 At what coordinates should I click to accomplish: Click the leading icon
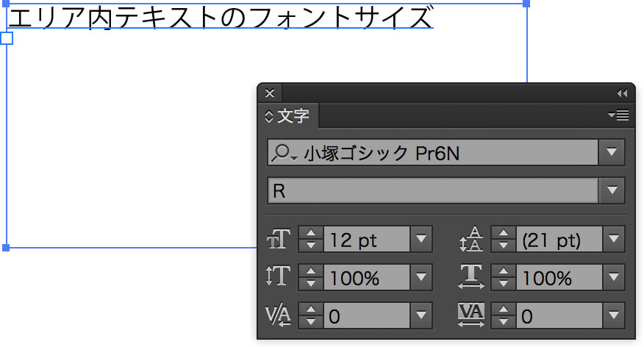(471, 239)
